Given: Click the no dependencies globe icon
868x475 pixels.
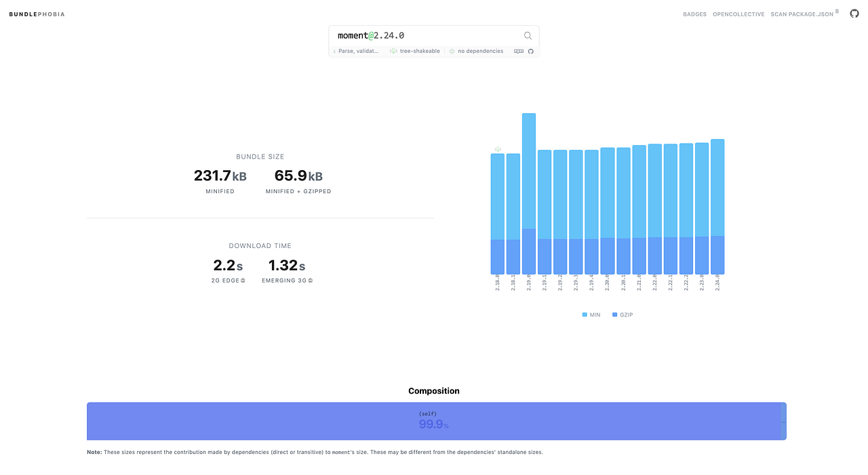Looking at the screenshot, I should tap(452, 51).
